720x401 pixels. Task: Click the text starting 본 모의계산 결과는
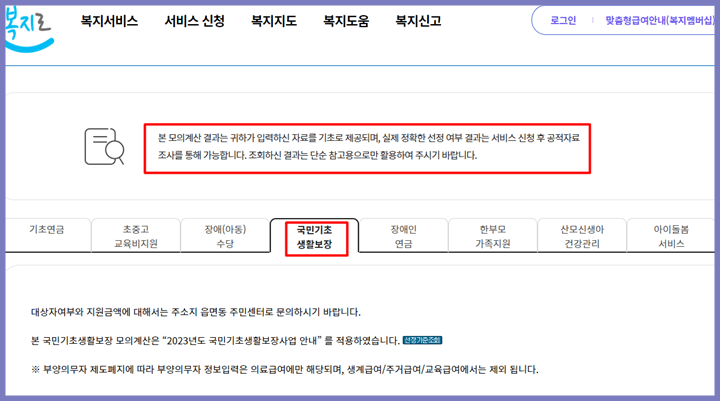(x=369, y=147)
